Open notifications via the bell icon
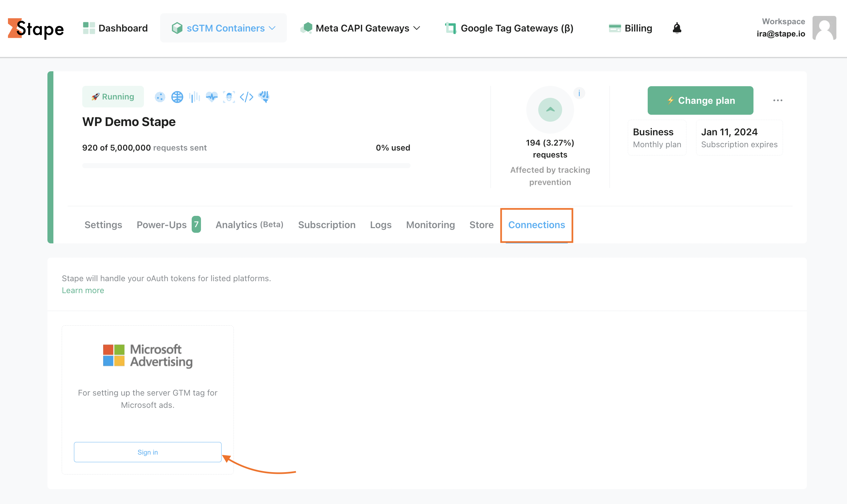 pyautogui.click(x=677, y=28)
